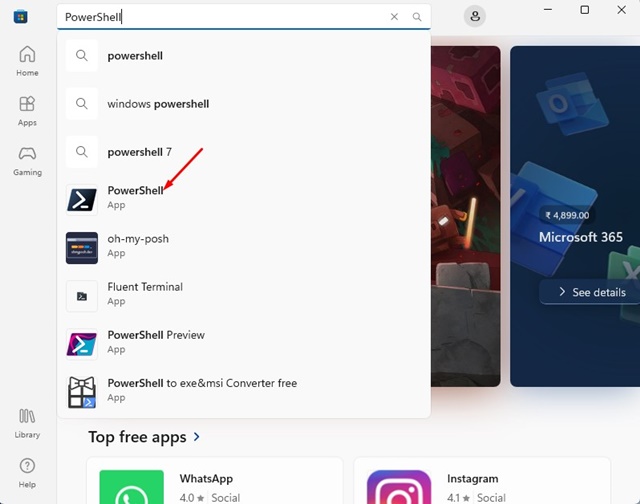Click the Minecraft featured banner artwork
Screen dimensions: 640x504
click(466, 216)
